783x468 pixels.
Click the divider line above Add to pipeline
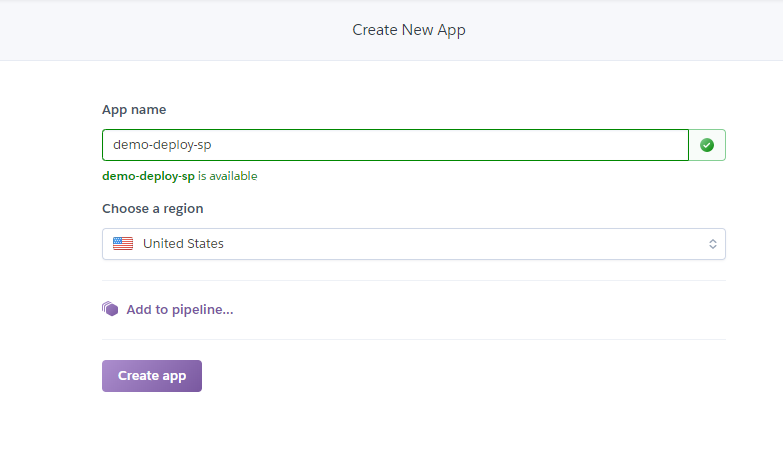(x=413, y=281)
